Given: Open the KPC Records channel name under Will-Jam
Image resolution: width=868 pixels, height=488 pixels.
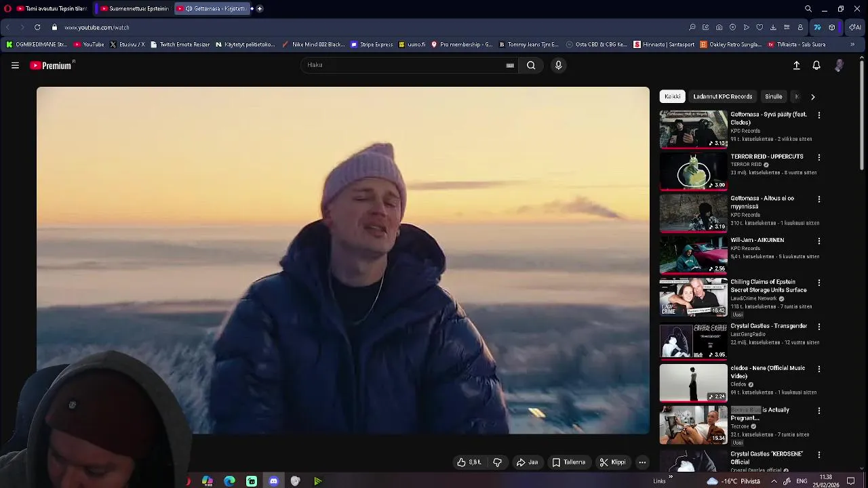Looking at the screenshot, I should point(745,249).
